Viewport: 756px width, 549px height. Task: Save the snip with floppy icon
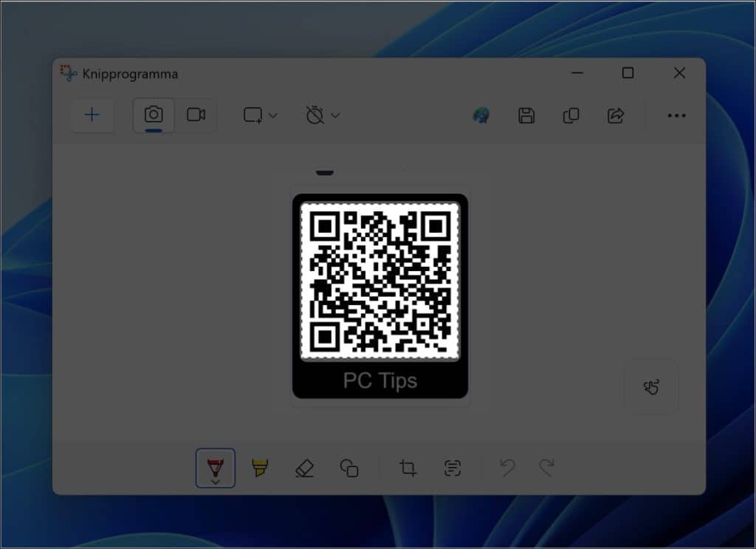tap(526, 116)
